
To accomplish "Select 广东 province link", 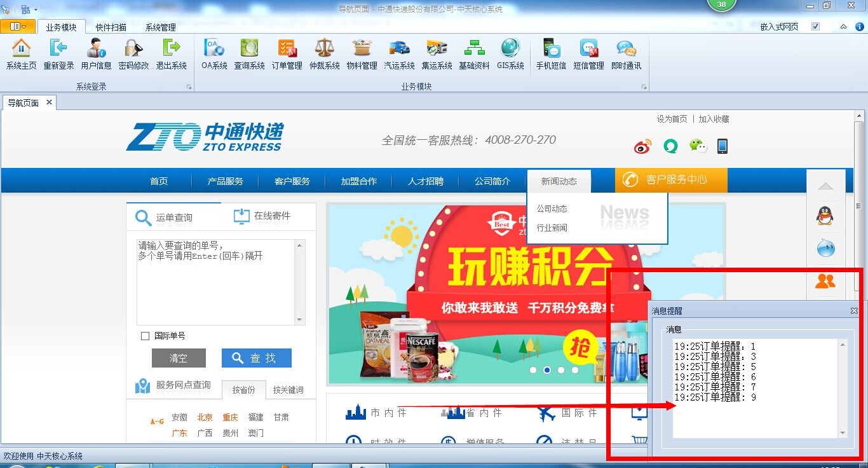I will coord(179,433).
